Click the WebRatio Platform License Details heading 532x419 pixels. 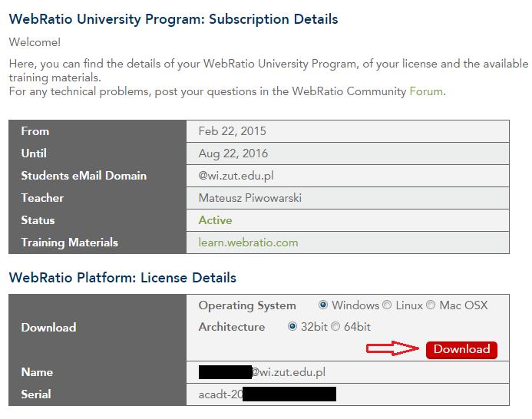point(123,278)
